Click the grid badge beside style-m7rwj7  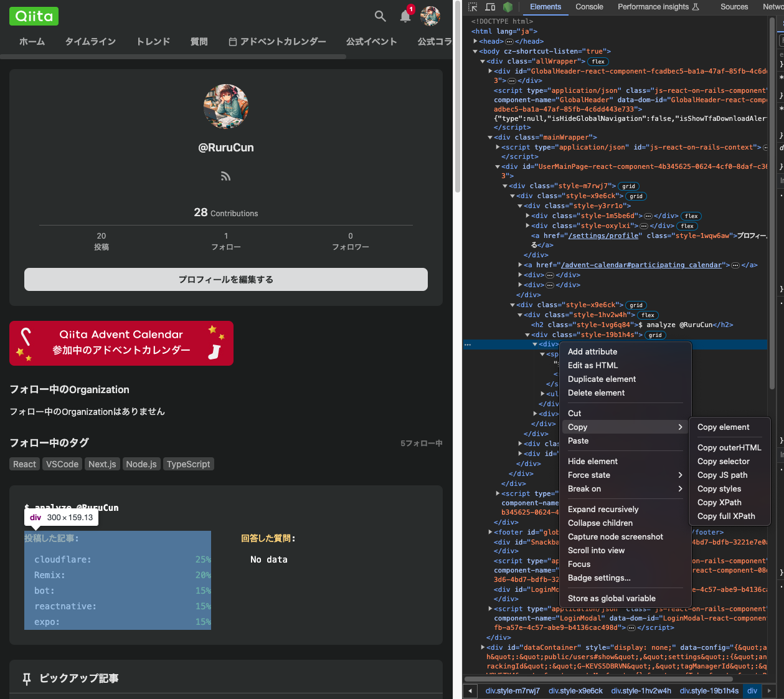tap(629, 186)
